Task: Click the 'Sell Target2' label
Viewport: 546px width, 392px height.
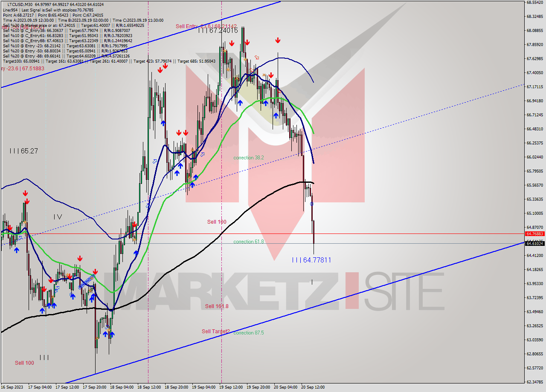Action: [216, 331]
